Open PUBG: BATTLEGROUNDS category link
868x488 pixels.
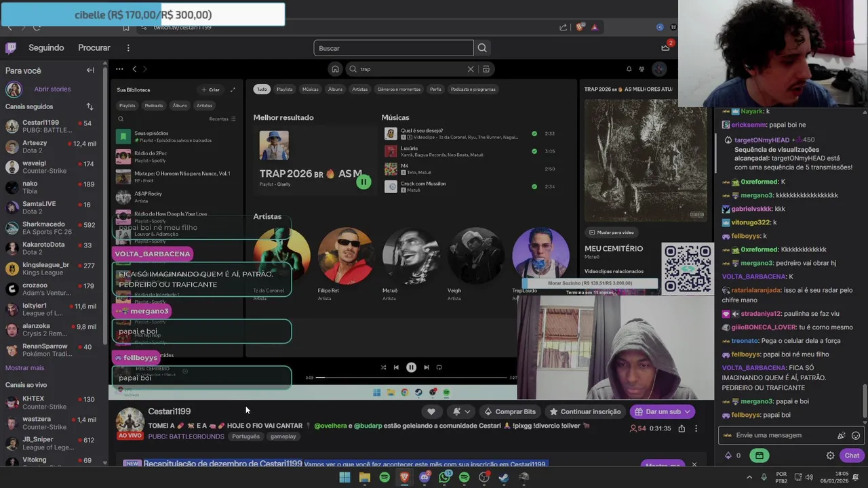pos(186,436)
